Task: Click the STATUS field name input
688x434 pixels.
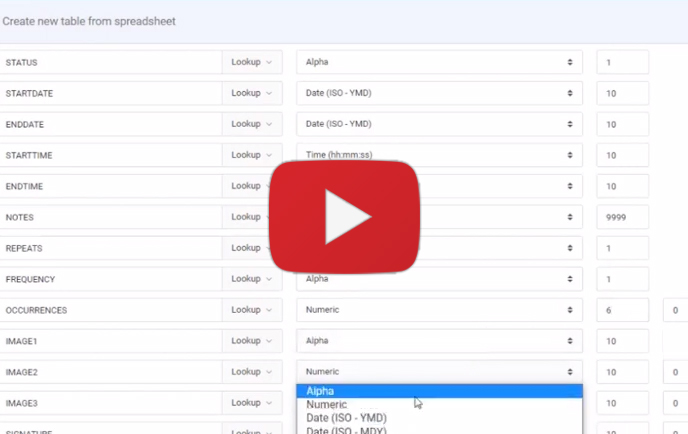Action: tap(110, 62)
